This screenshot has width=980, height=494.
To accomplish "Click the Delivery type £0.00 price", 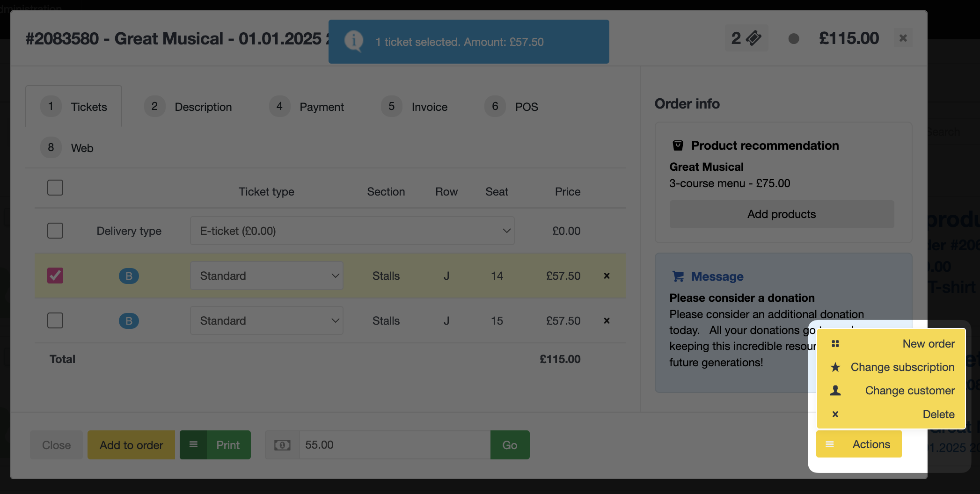I will [566, 231].
